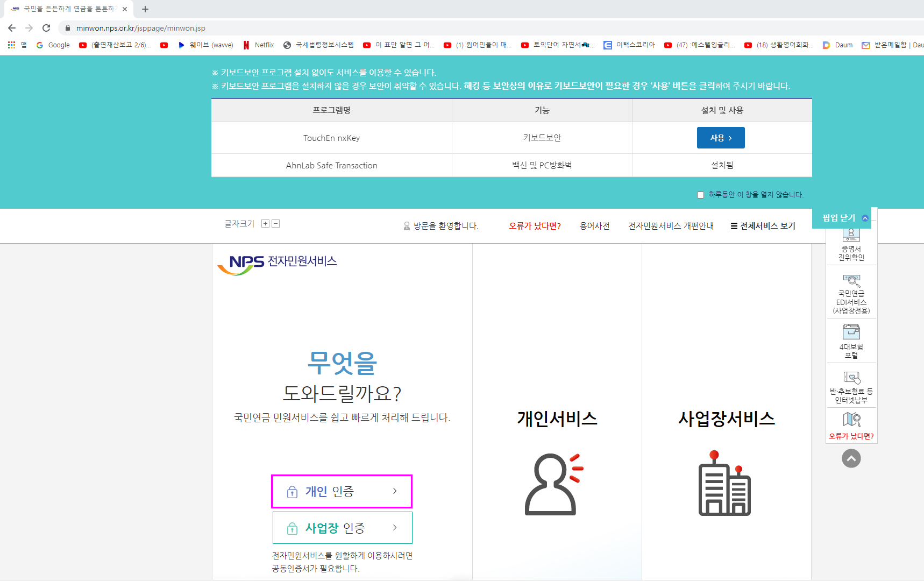Image resolution: width=924 pixels, height=581 pixels.
Task: Check 하루동안 이 창을 열지 않습니다
Action: pyautogui.click(x=700, y=195)
